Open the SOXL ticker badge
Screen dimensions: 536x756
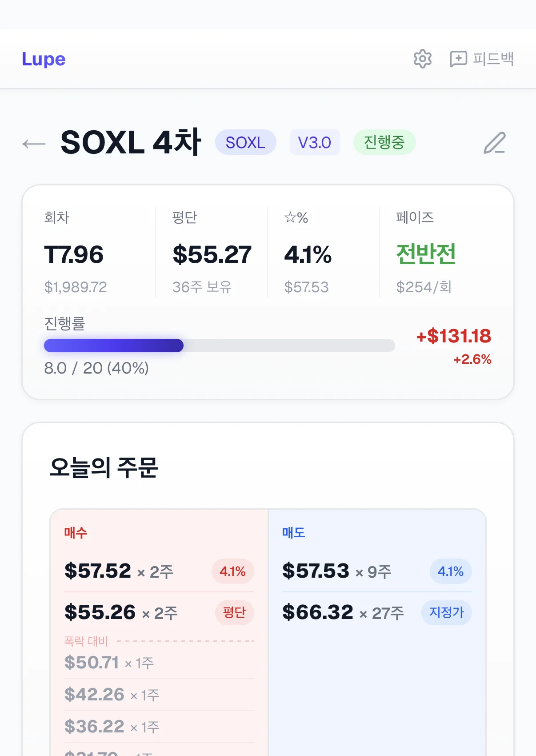point(245,142)
